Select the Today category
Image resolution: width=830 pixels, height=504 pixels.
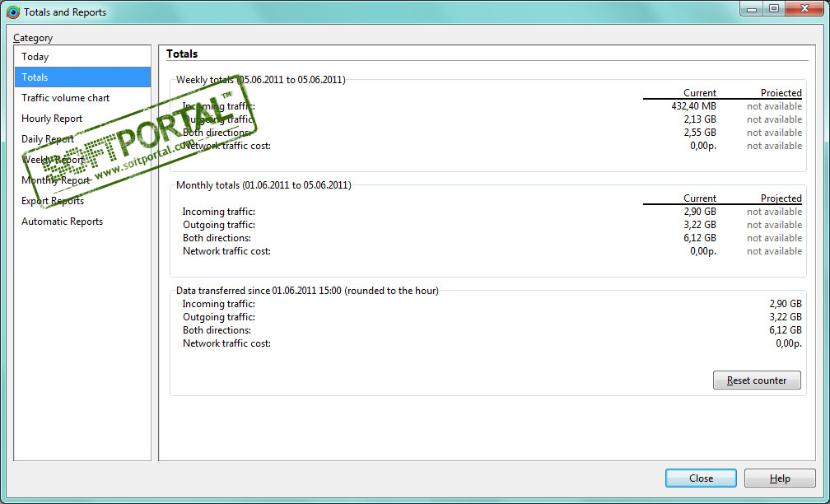tap(82, 57)
